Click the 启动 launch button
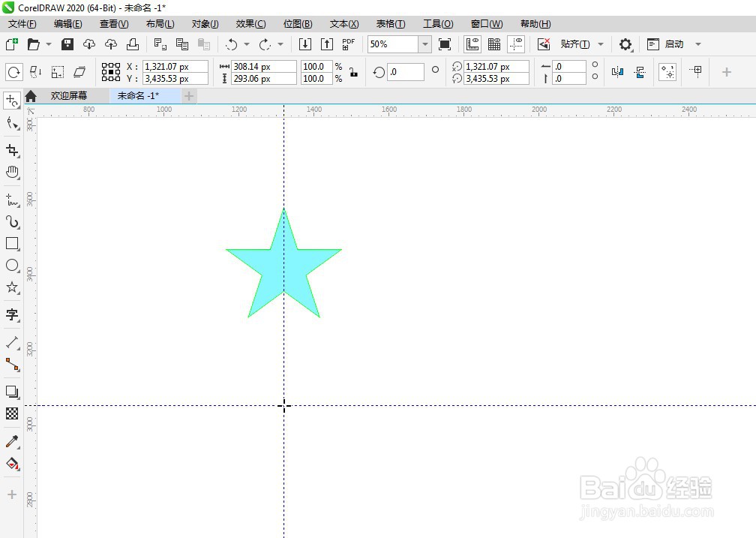756x538 pixels. 665,44
